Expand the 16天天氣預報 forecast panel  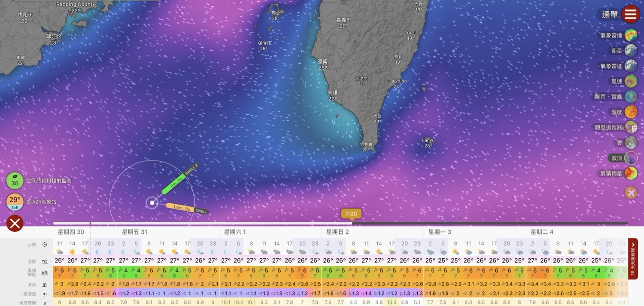[633, 259]
